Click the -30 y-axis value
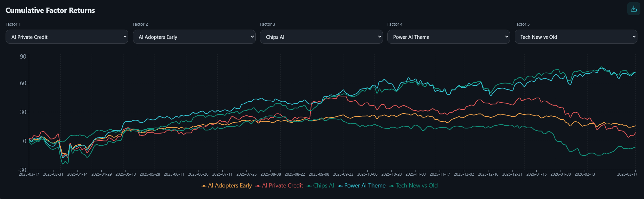644x199 pixels. coord(22,170)
